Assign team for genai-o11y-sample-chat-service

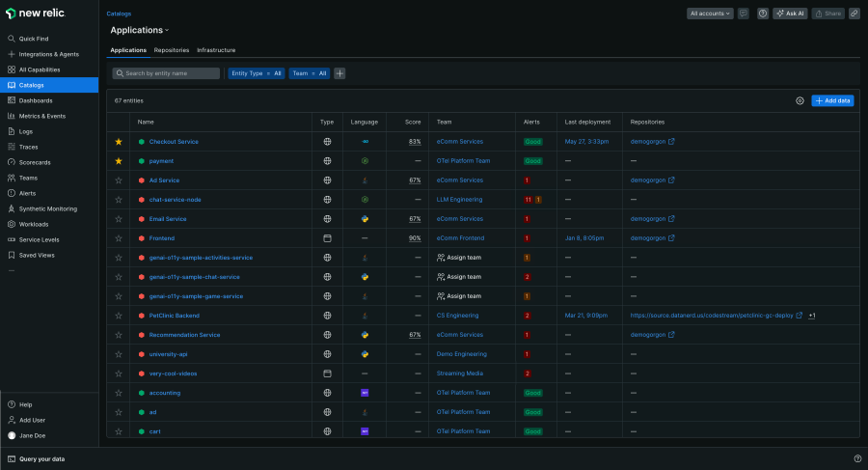click(459, 277)
